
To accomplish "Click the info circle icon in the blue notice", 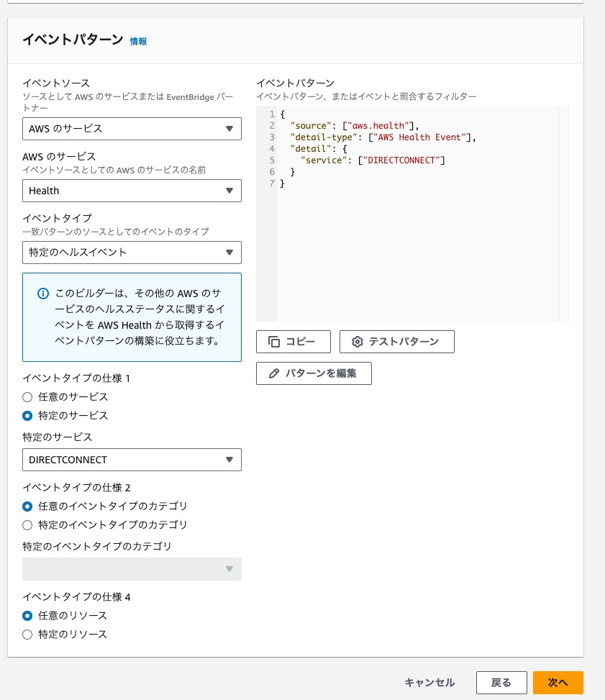I will [x=43, y=294].
